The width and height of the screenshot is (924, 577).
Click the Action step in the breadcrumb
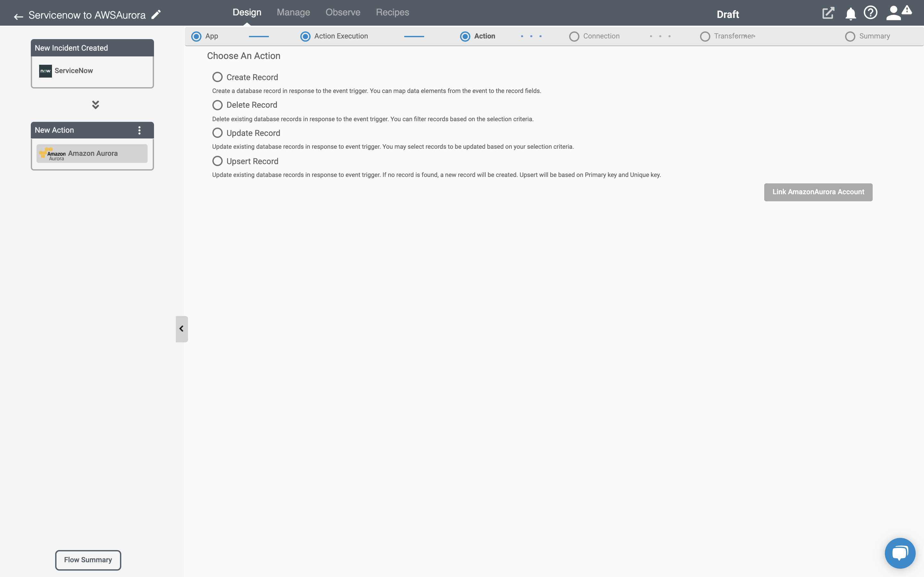coord(484,36)
